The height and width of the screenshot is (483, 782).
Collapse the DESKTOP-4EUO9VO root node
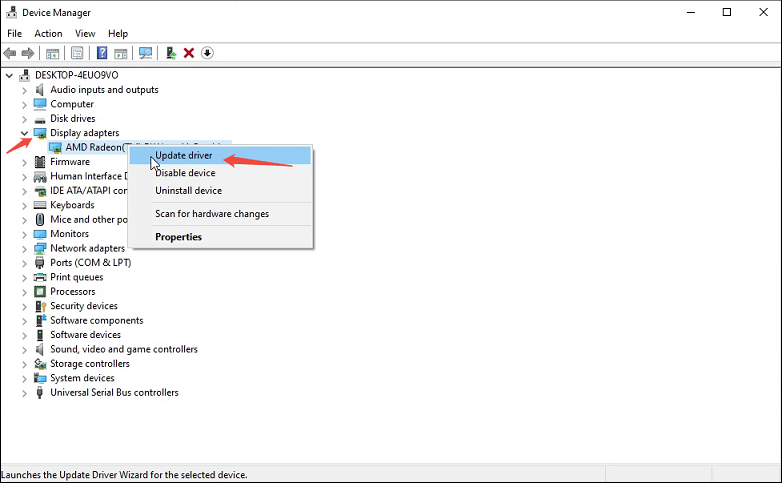coord(9,76)
